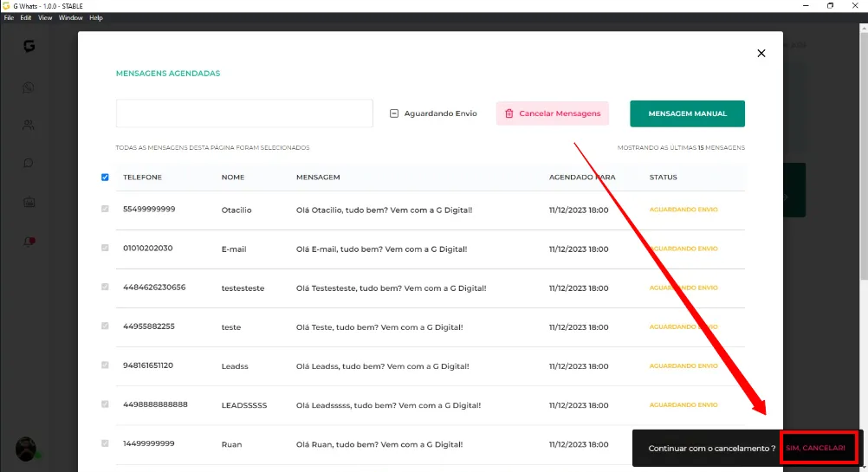Click the STATUS column header
Image resolution: width=868 pixels, height=472 pixels.
pos(664,177)
